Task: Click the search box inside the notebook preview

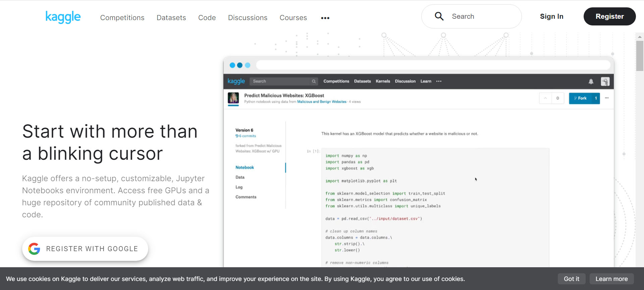Action: [284, 81]
